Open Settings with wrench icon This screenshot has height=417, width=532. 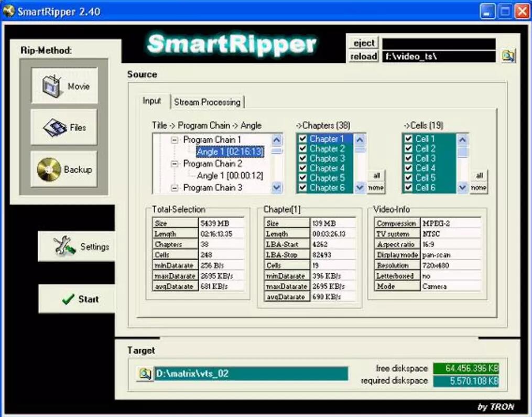point(77,247)
